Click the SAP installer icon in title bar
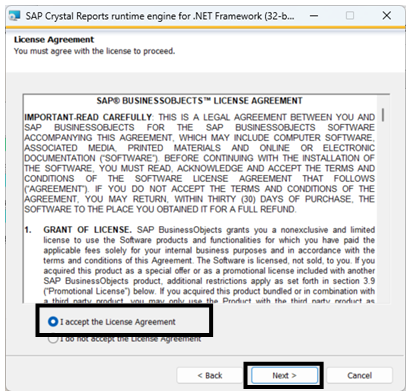 tap(15, 16)
